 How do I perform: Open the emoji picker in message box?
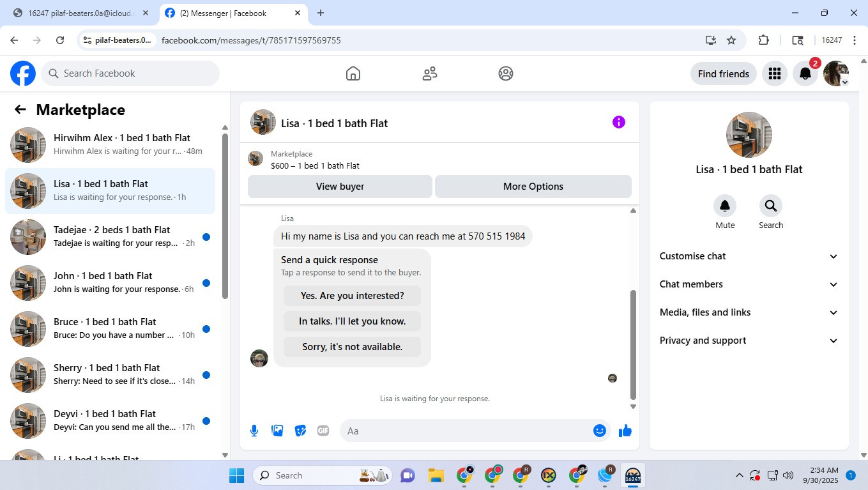coord(599,431)
